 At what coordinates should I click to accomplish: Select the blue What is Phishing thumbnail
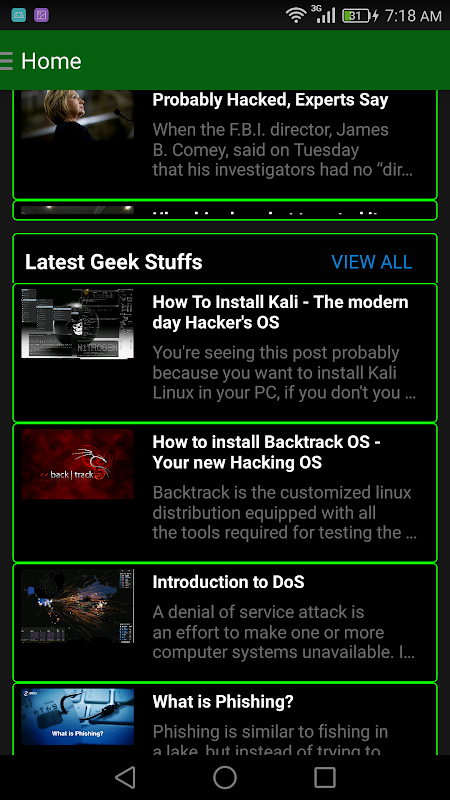click(78, 717)
